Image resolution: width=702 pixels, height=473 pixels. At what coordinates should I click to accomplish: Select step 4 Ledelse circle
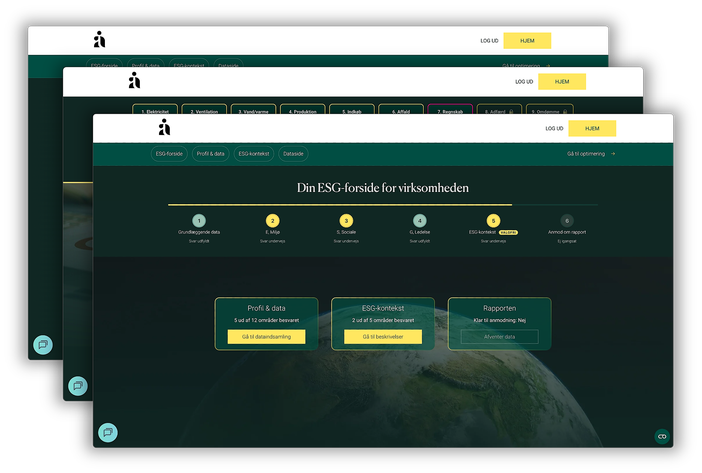click(420, 221)
